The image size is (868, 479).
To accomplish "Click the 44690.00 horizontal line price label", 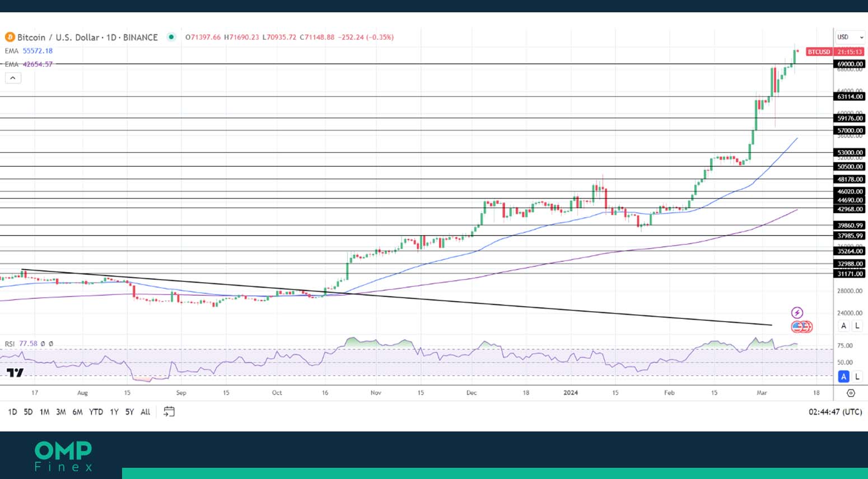I will click(850, 200).
